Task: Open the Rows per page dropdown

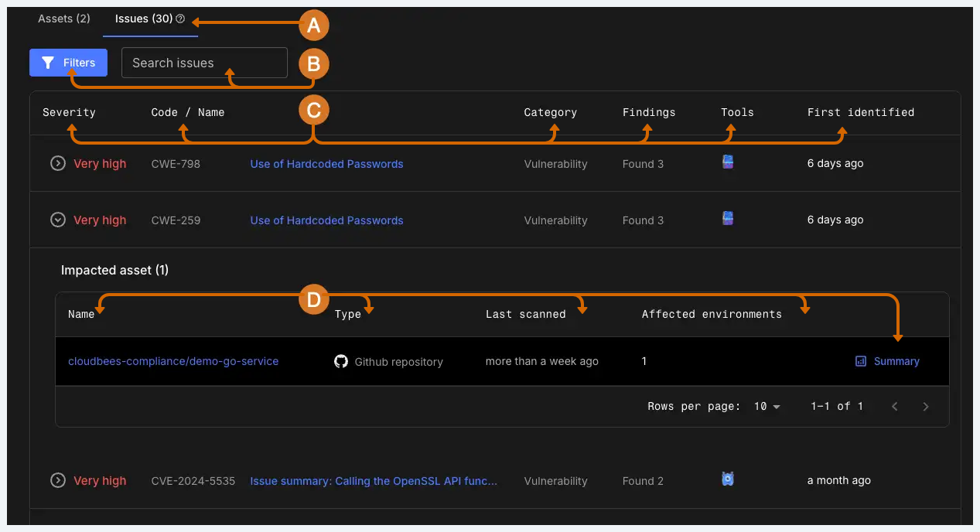Action: click(x=767, y=407)
